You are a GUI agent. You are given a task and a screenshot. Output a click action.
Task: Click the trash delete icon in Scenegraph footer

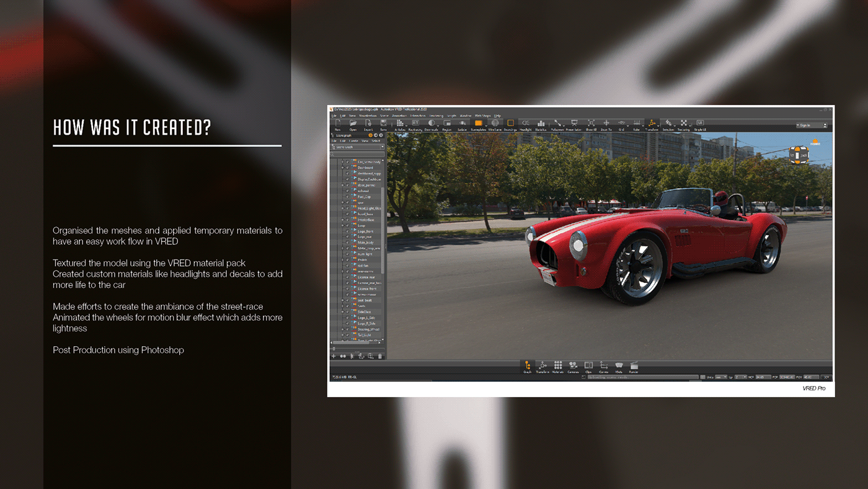coord(381,356)
